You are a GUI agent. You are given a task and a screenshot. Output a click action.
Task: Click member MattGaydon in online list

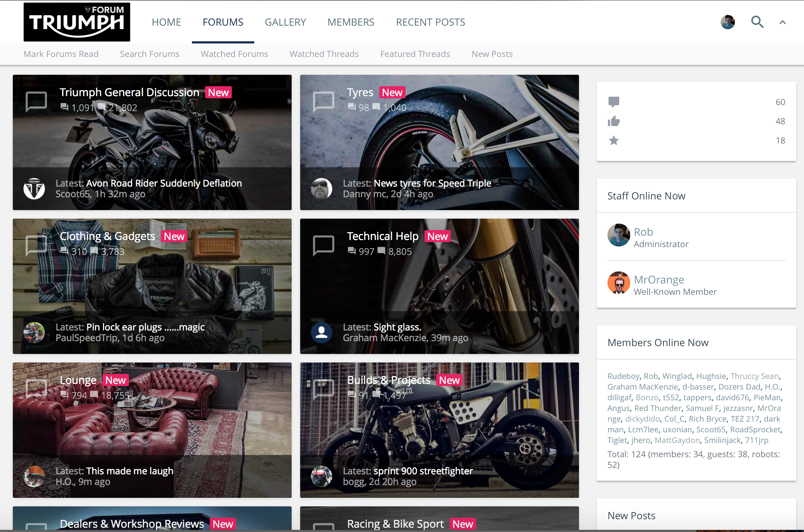coord(677,440)
